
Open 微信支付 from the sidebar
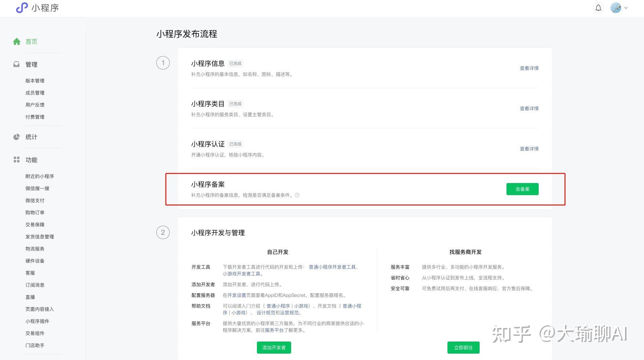(x=34, y=200)
